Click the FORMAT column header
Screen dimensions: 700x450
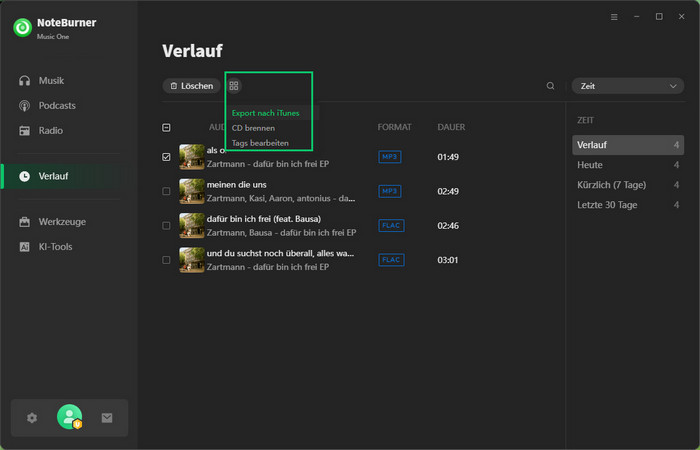tap(394, 127)
